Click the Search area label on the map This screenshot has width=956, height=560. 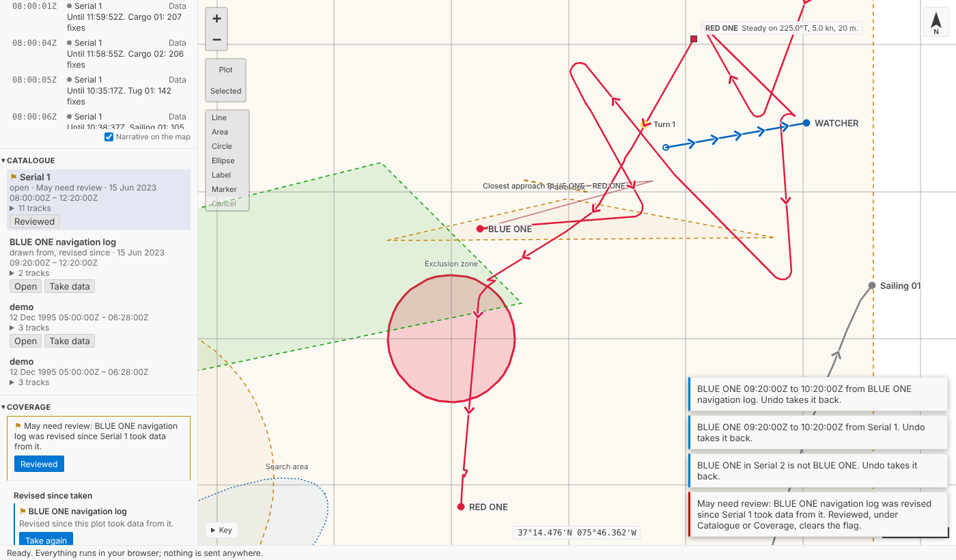287,466
